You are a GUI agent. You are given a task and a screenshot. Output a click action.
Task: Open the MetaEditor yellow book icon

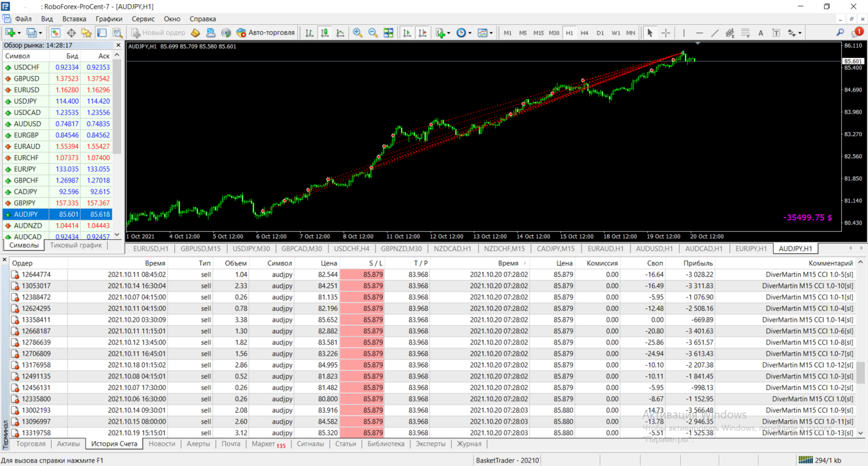(x=195, y=32)
